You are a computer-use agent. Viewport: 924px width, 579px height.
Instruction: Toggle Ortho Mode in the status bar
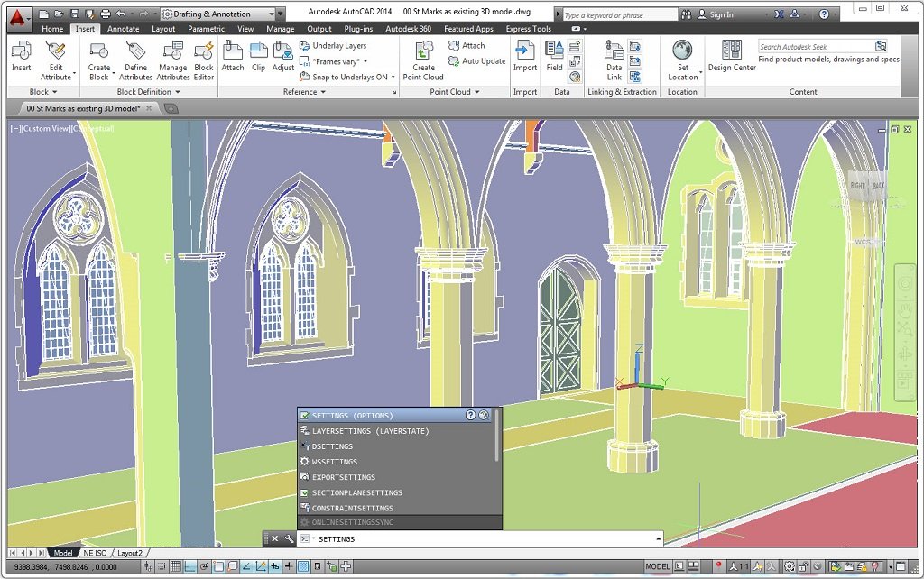click(190, 567)
